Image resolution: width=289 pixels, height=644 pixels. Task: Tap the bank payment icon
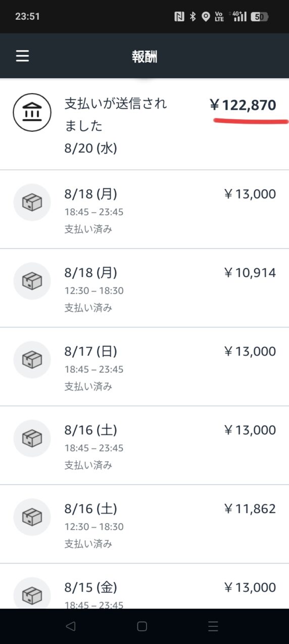coord(32,112)
